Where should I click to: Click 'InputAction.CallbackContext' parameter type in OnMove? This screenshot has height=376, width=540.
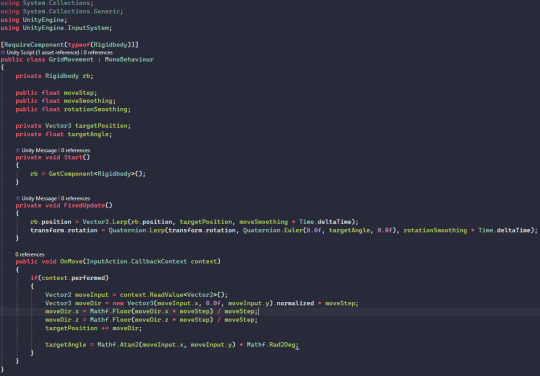coord(137,261)
